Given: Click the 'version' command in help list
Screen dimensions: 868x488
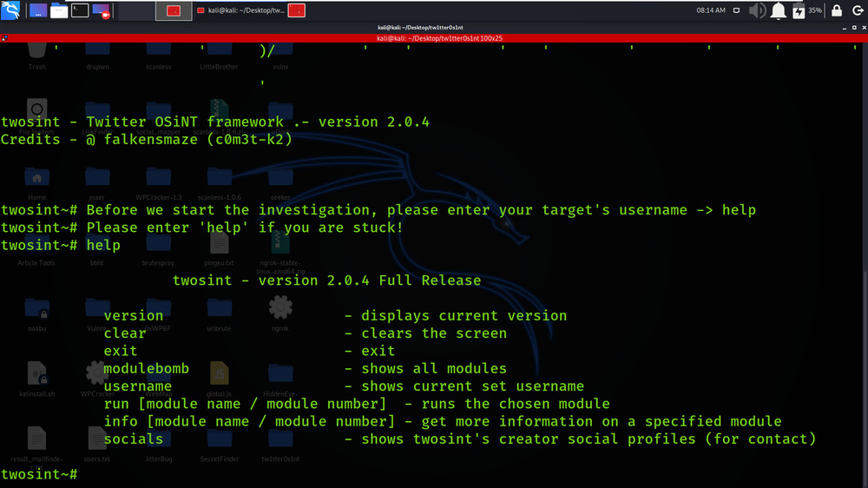Looking at the screenshot, I should pyautogui.click(x=134, y=316).
